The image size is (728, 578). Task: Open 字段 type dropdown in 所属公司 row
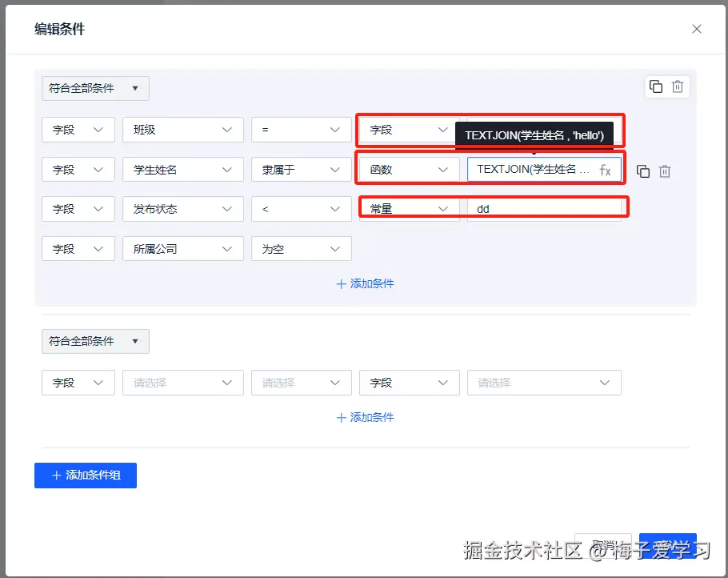coord(78,249)
